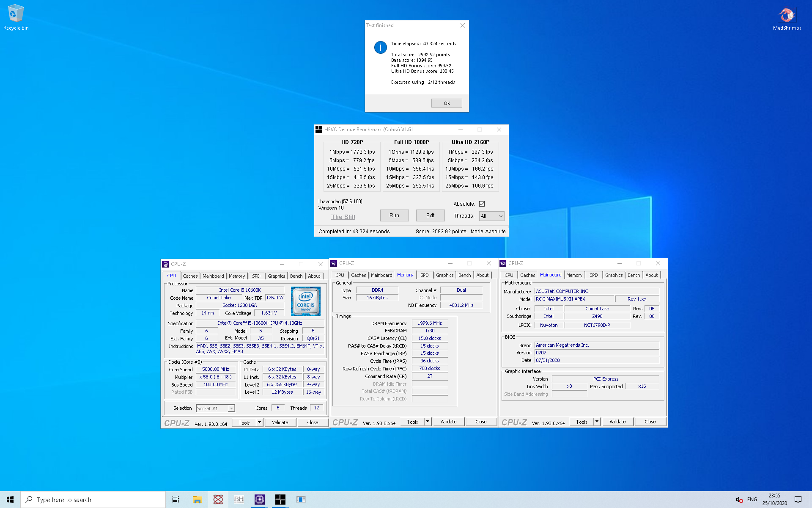This screenshot has height=508, width=812.
Task: Open the notification center icon
Action: click(x=798, y=500)
